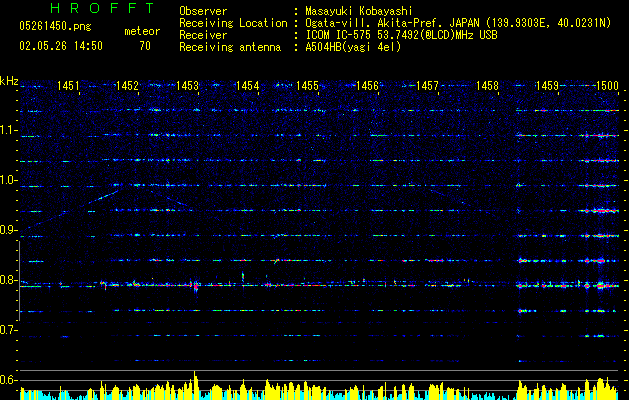Viewport: 629px width, 400px height.
Task: Click the 1452 time marker
Action: [128, 85]
